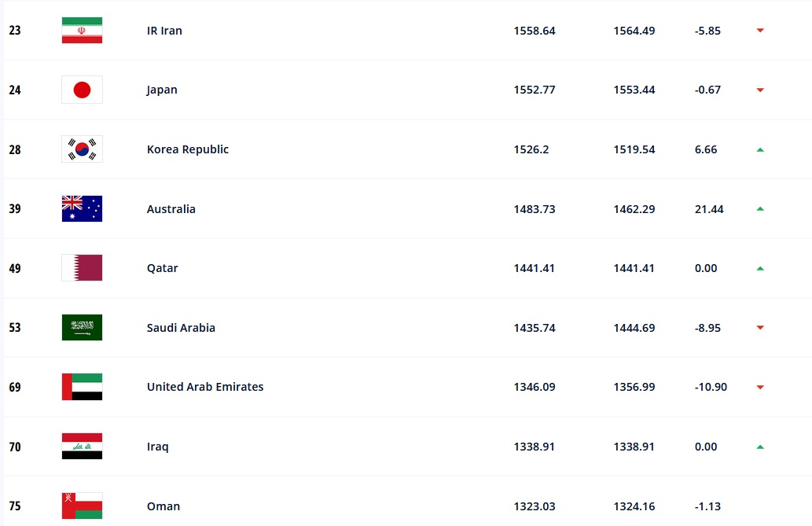This screenshot has width=812, height=526.
Task: Click the Oman flag icon
Action: [82, 506]
